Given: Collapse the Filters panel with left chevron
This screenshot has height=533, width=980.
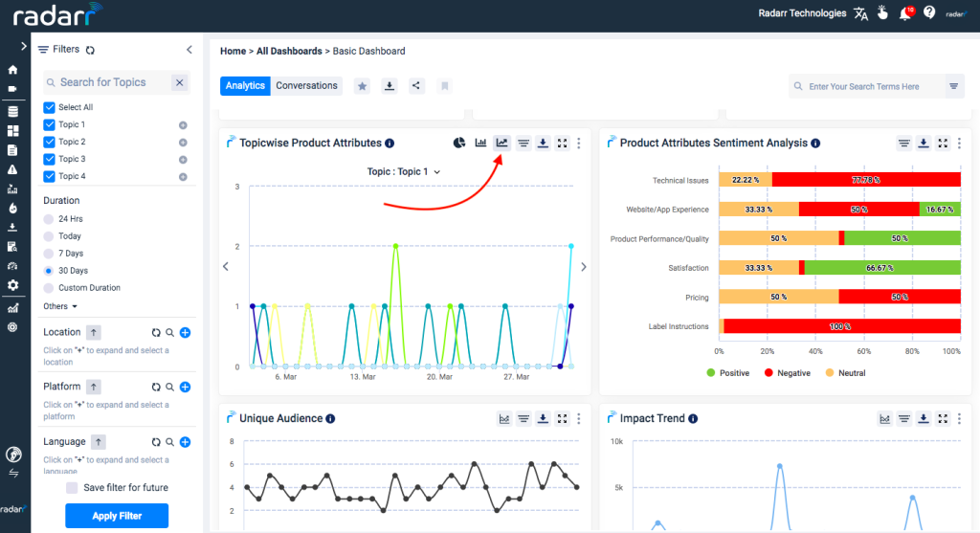Looking at the screenshot, I should pyautogui.click(x=189, y=50).
